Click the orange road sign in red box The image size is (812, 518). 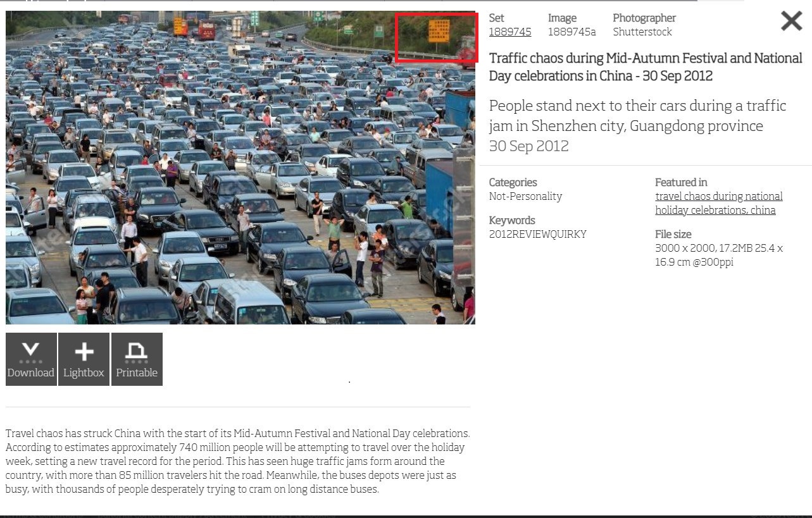(x=439, y=31)
